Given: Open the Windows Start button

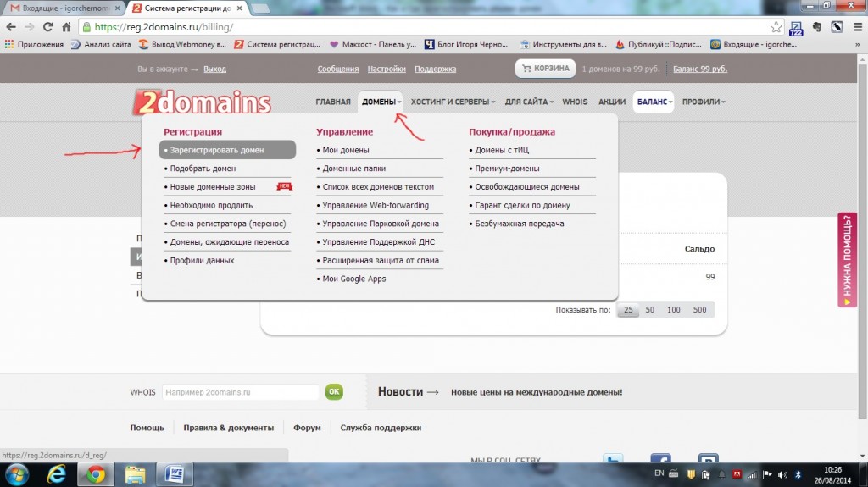Looking at the screenshot, I should point(17,475).
